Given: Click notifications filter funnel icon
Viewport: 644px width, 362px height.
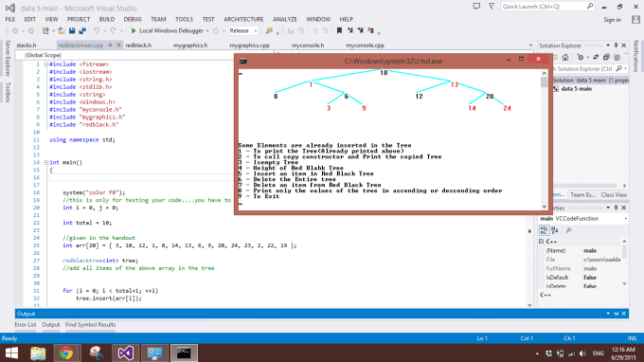Looking at the screenshot, I should point(492,7).
